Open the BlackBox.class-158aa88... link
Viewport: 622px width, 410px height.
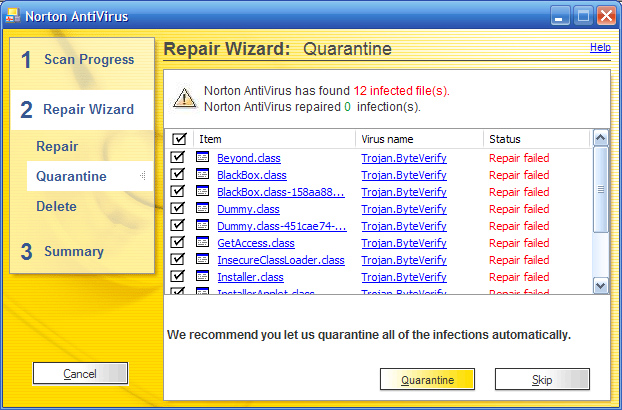click(281, 192)
